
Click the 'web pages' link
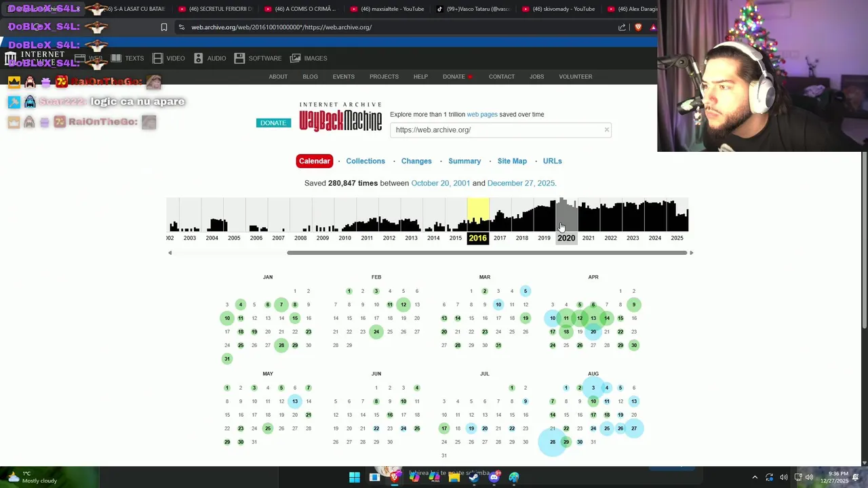point(482,115)
